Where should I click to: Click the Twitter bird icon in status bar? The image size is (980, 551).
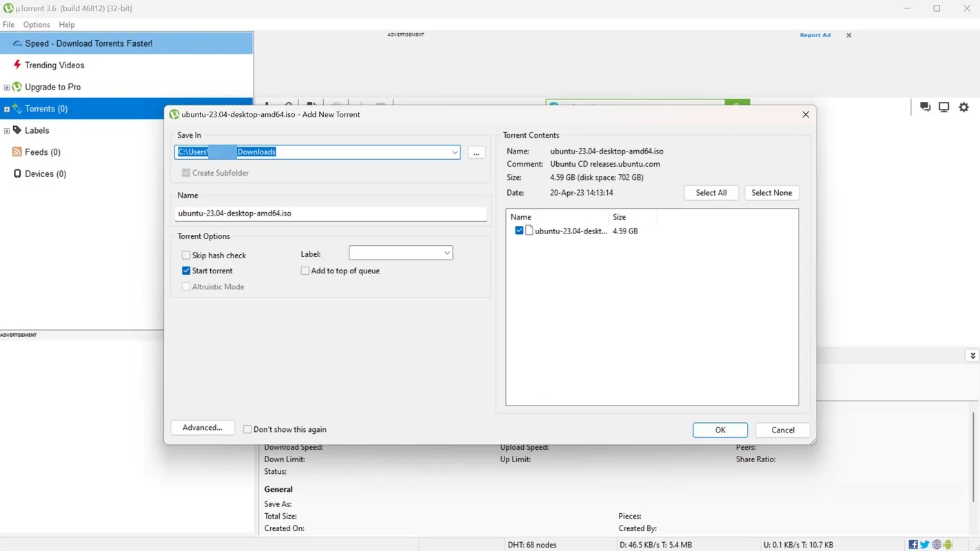coord(925,545)
